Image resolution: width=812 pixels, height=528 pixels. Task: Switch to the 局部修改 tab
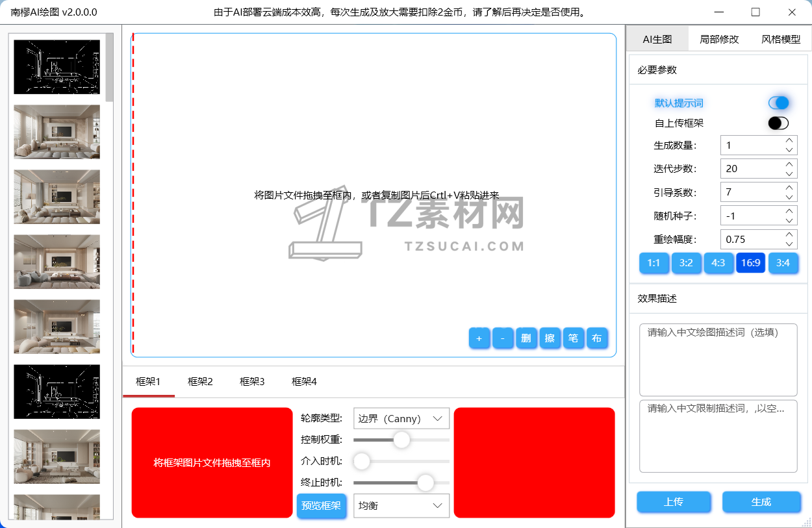(x=719, y=39)
